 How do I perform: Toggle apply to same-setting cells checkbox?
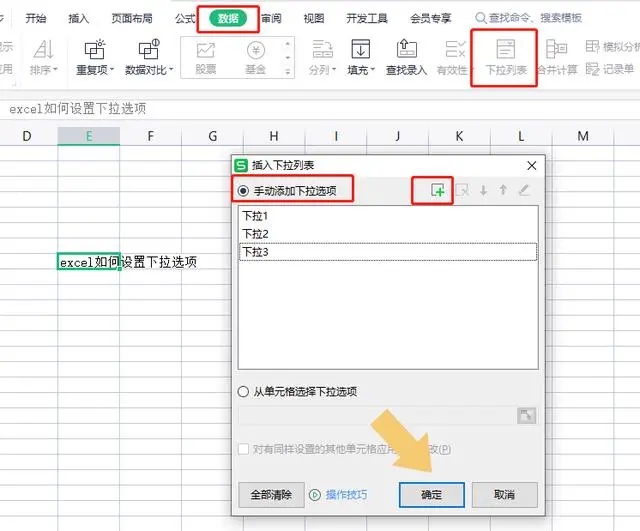coord(243,449)
